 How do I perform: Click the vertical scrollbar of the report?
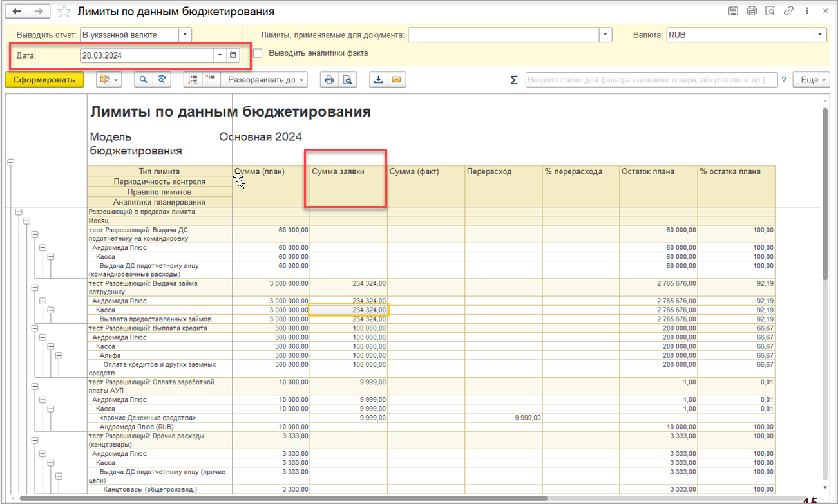tap(825, 193)
